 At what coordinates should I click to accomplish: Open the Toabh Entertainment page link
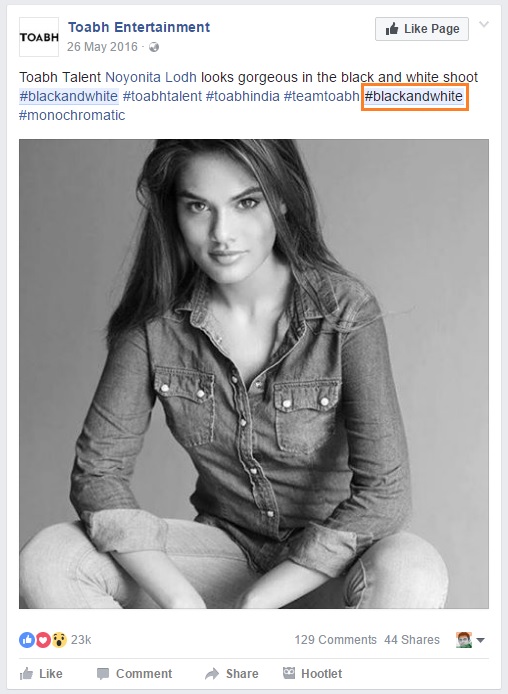(x=139, y=27)
